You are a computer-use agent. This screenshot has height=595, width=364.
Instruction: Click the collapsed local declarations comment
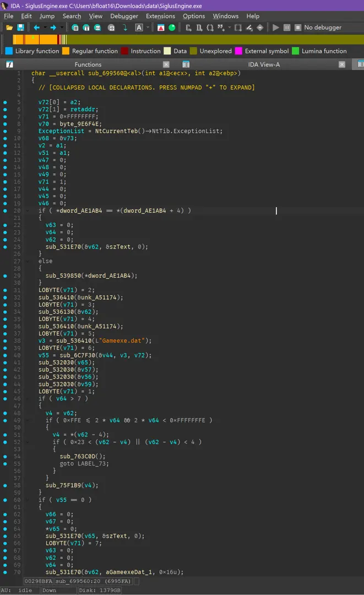tap(146, 88)
